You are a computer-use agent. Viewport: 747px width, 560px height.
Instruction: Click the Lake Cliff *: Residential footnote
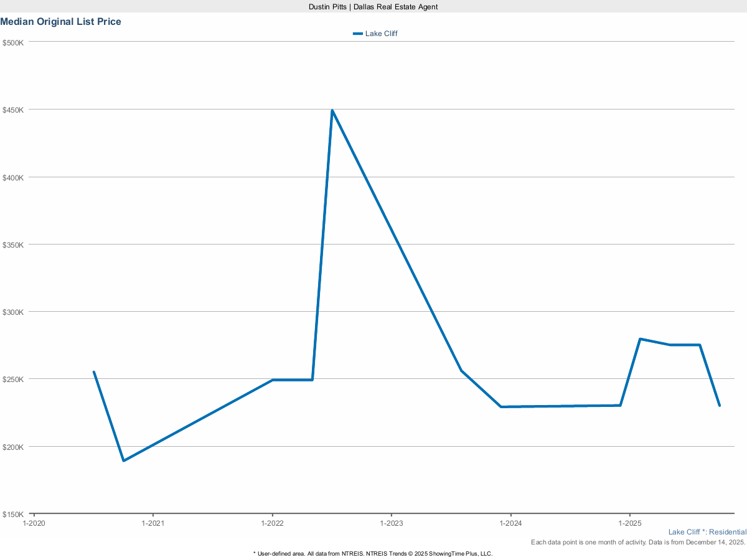click(x=707, y=532)
